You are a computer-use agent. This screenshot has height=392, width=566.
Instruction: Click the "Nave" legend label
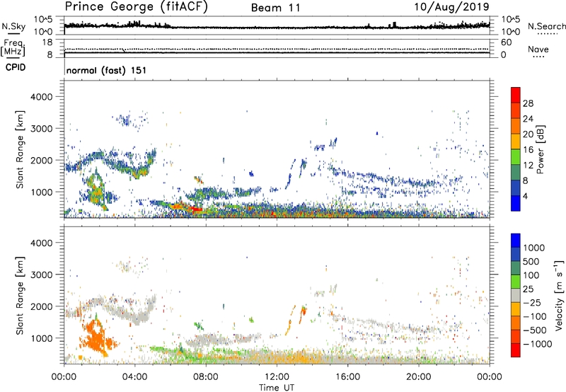pyautogui.click(x=538, y=49)
